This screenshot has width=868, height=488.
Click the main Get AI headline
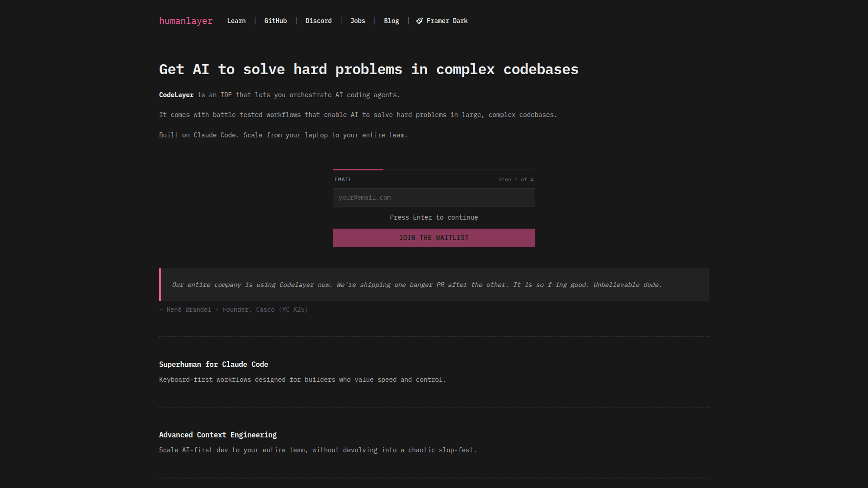[x=368, y=69]
